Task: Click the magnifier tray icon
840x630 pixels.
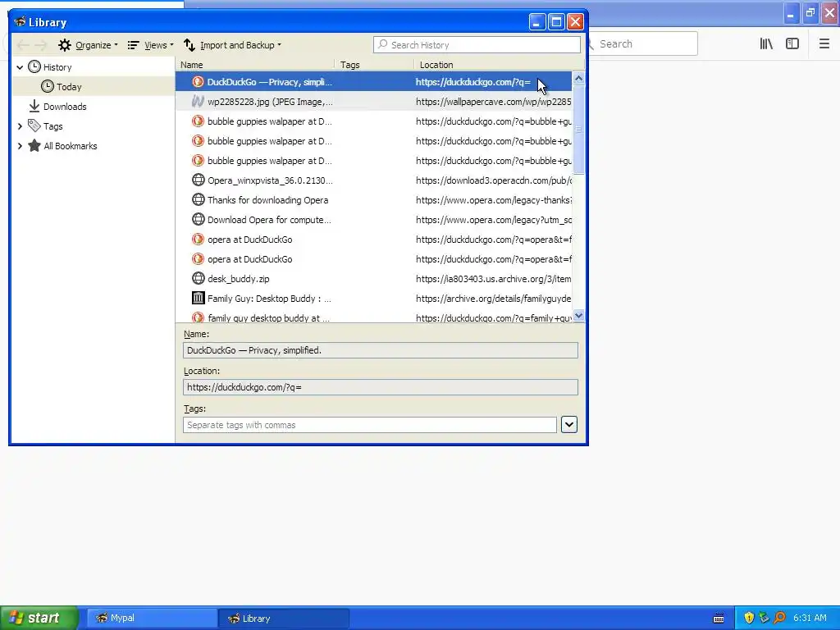Action: pos(779,618)
